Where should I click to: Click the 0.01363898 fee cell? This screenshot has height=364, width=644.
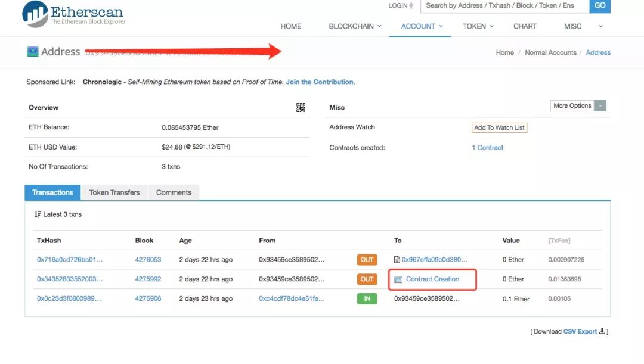564,279
